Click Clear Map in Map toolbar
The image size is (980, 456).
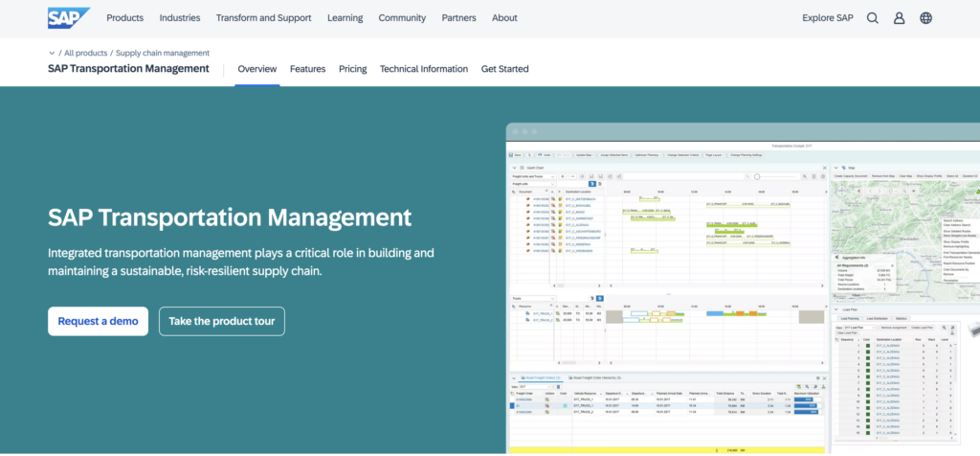(905, 175)
